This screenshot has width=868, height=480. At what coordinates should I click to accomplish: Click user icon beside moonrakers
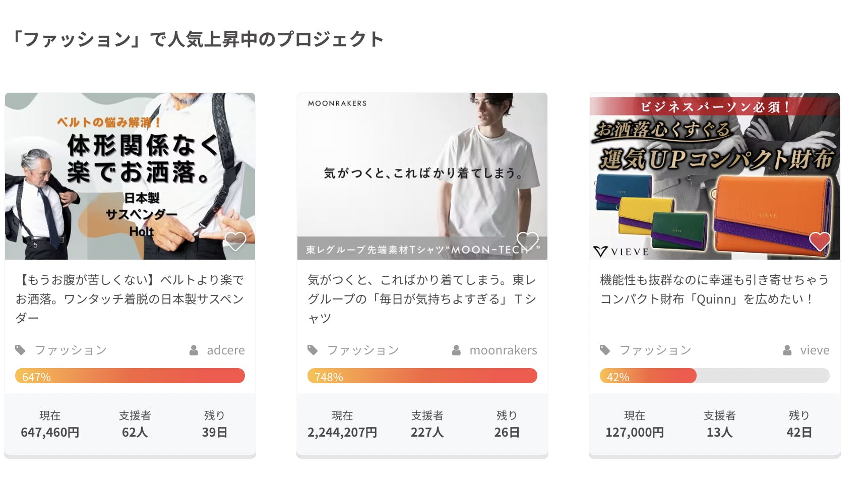point(456,350)
